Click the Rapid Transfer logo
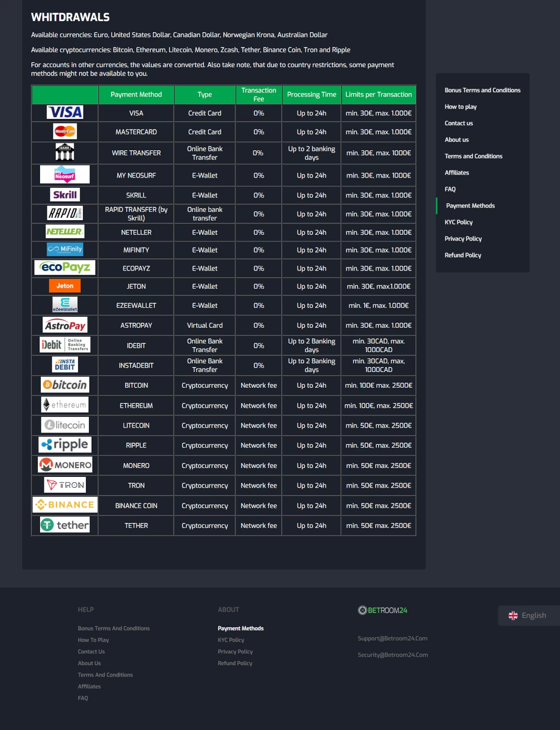The height and width of the screenshot is (730, 560). click(65, 213)
